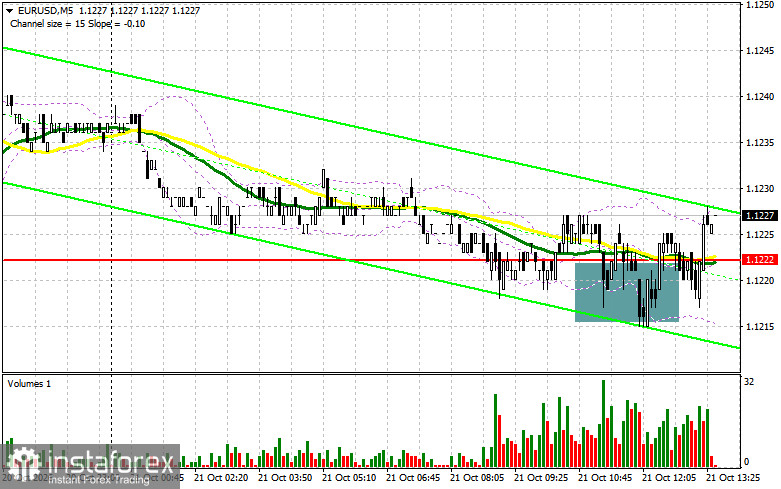Click the 1.1215 price scale label

[760, 327]
